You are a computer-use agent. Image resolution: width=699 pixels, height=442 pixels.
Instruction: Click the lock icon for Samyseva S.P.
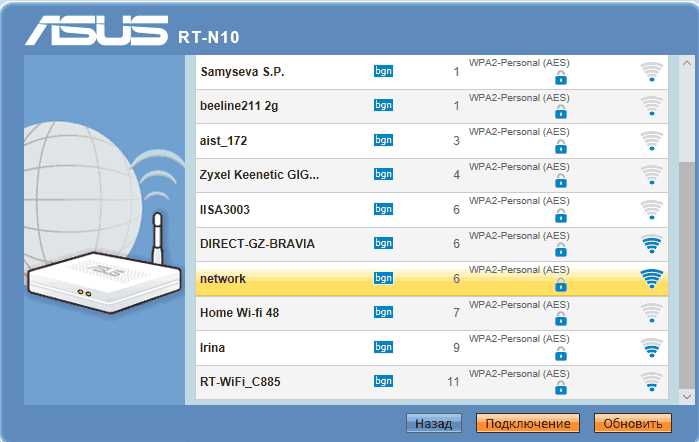pos(561,78)
